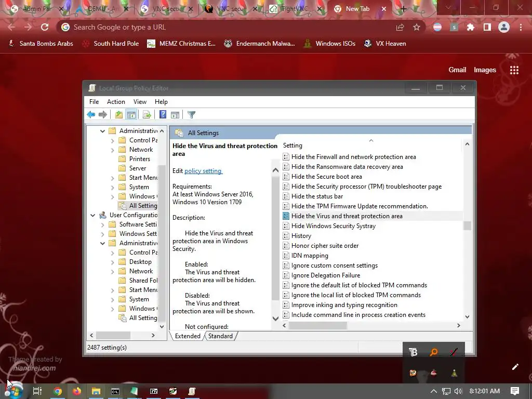532x399 pixels.
Task: Open Help via the blue question mark icon
Action: pyautogui.click(x=163, y=115)
